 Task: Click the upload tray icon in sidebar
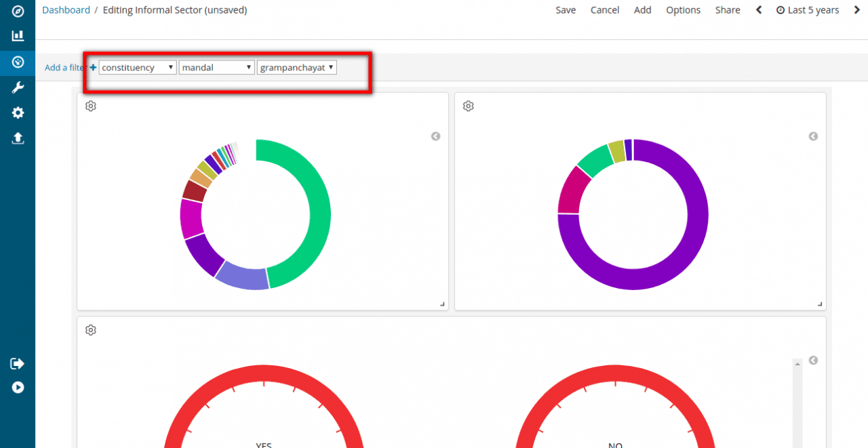(x=18, y=138)
